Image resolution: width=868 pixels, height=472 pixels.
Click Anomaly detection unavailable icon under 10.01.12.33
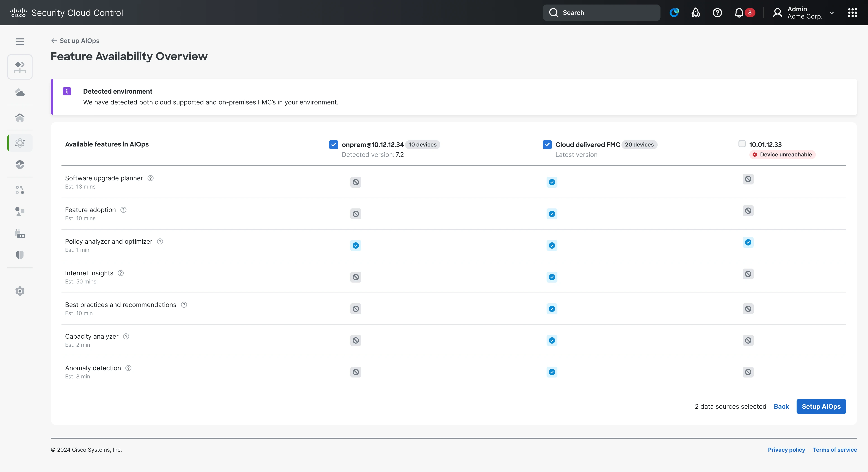tap(748, 372)
